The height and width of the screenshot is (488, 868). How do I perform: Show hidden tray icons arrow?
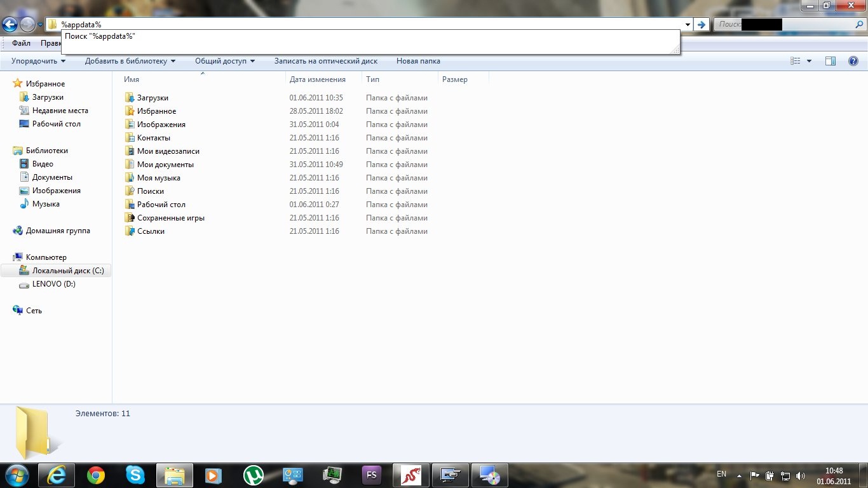pyautogui.click(x=739, y=475)
